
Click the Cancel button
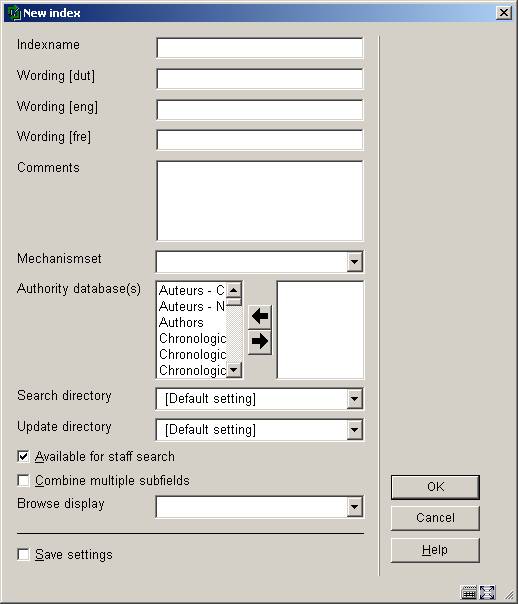click(x=435, y=518)
